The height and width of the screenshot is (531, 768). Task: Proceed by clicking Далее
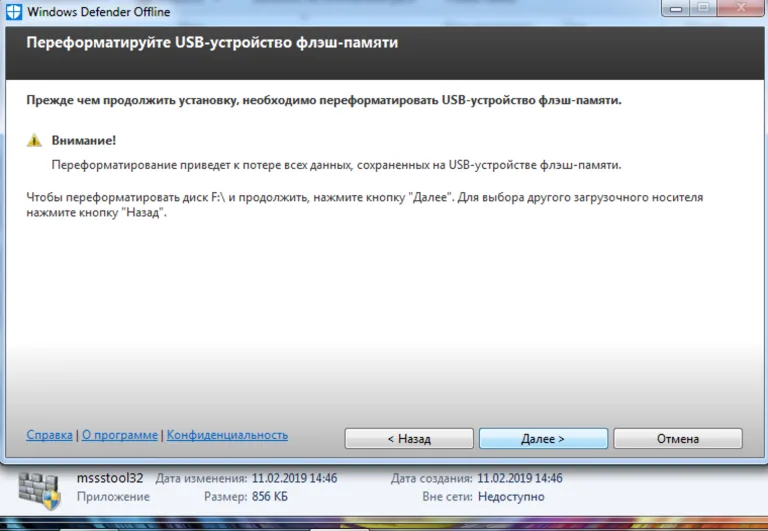click(x=543, y=438)
